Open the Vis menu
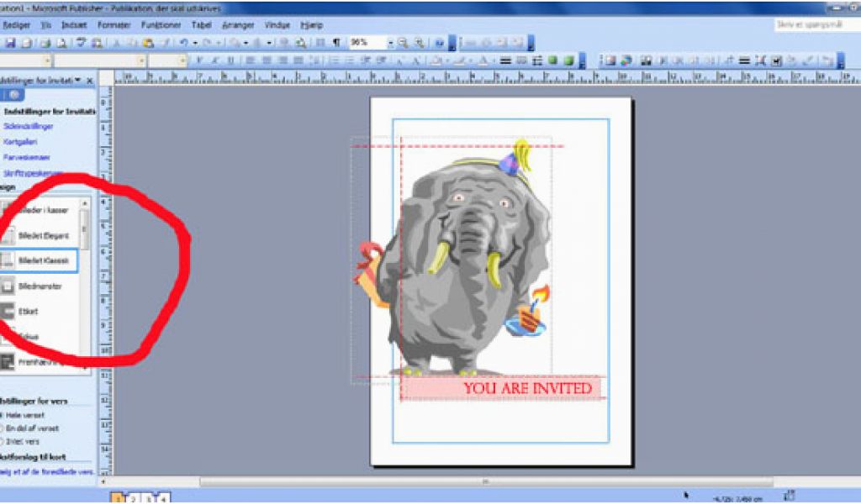Viewport: 861px width, 504px height. [x=46, y=25]
